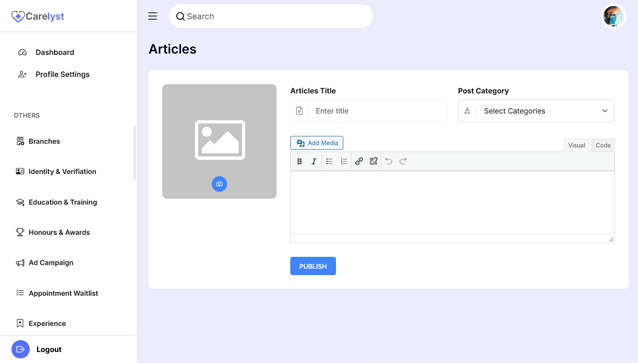Open Profile Settings menu item
The width and height of the screenshot is (638, 363).
(x=62, y=74)
